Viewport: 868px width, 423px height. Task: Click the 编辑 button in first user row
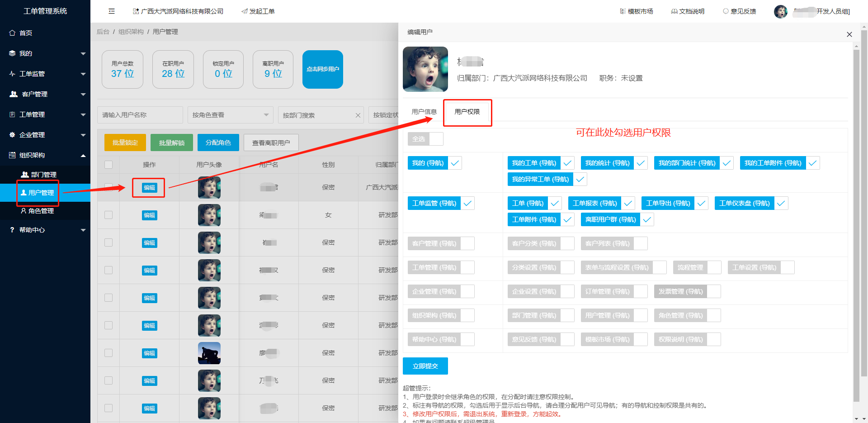(x=149, y=188)
